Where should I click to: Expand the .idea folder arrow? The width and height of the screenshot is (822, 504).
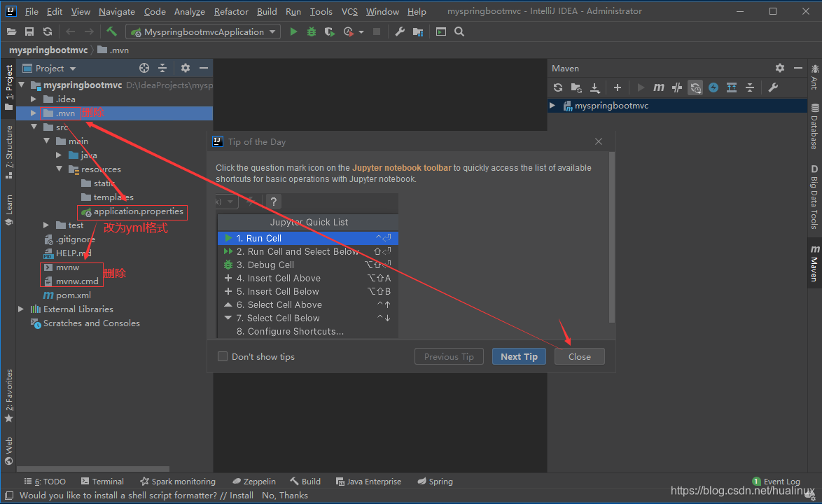click(34, 99)
